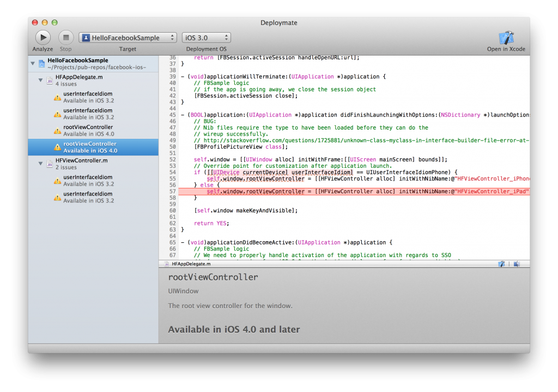Click the Finder icon in the path bar
This screenshot has width=558, height=392.
pos(517,264)
